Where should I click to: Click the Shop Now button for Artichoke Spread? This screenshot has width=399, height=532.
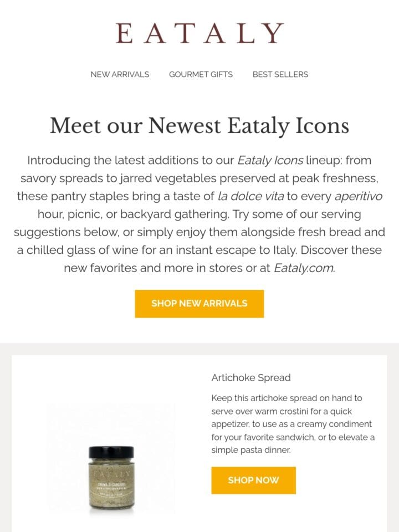253,480
